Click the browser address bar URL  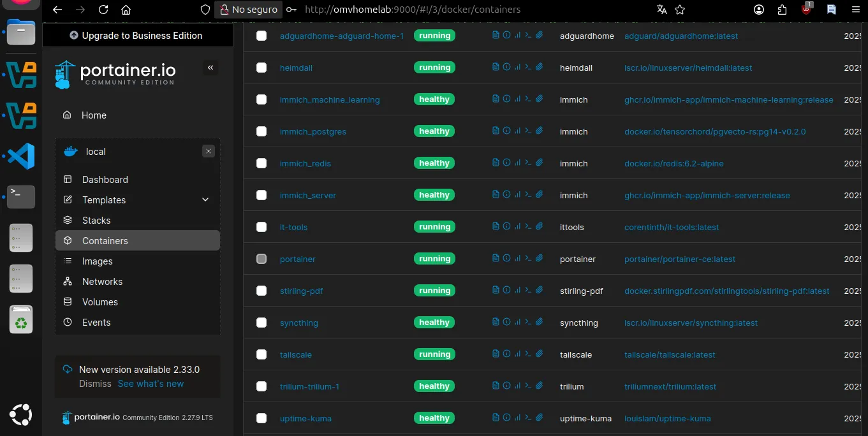click(412, 10)
